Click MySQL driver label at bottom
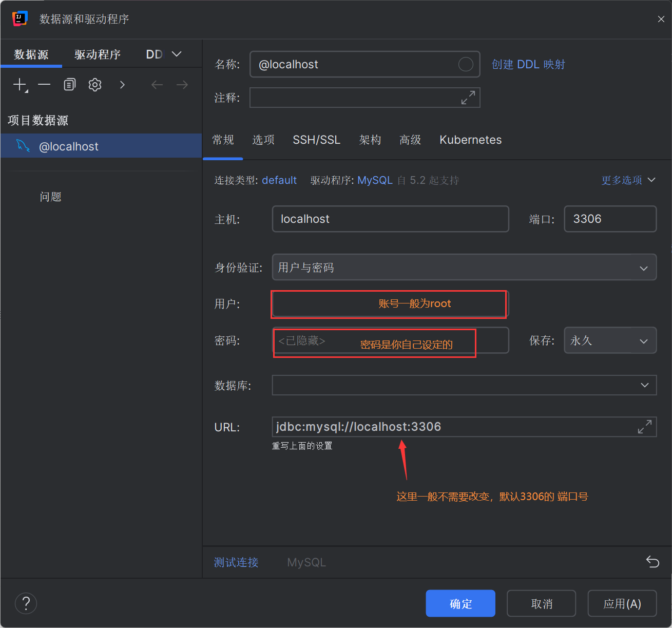 [306, 562]
